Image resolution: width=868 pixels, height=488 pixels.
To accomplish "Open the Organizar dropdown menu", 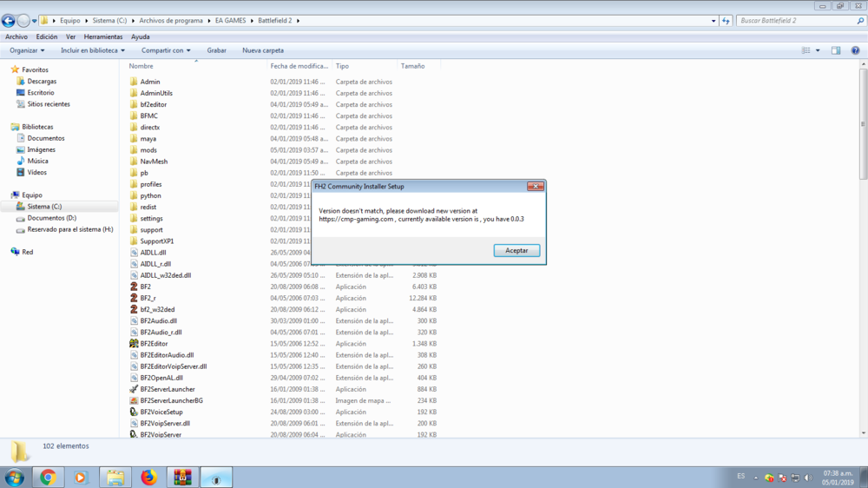I will click(27, 50).
